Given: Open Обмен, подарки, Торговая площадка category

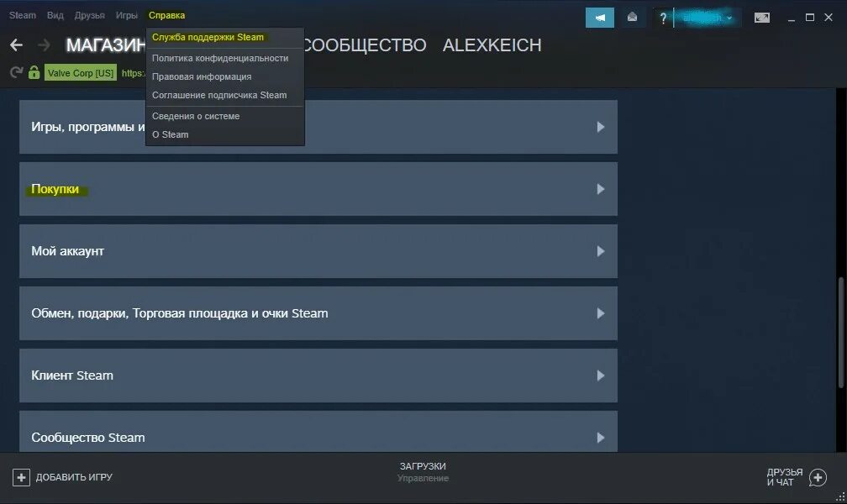Looking at the screenshot, I should (318, 313).
